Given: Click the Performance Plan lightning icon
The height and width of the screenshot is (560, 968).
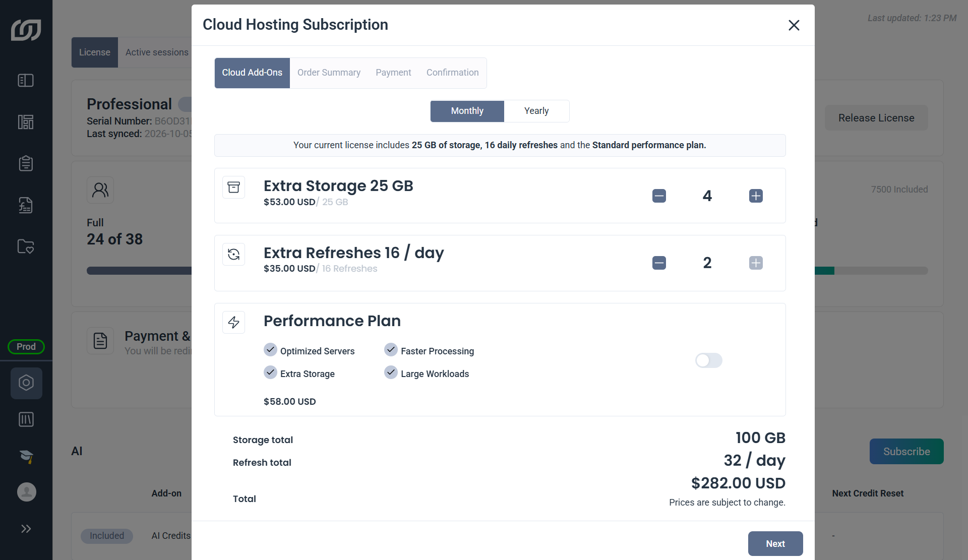Looking at the screenshot, I should [x=234, y=323].
